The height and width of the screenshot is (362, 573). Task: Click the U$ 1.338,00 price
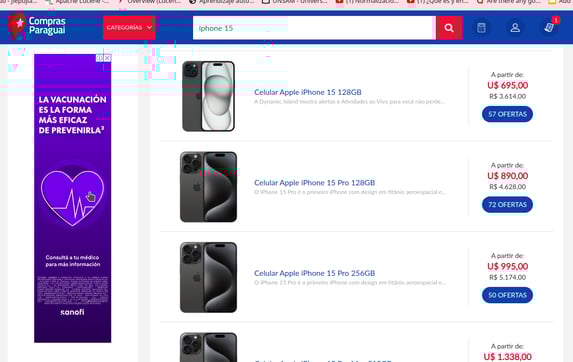click(x=508, y=357)
